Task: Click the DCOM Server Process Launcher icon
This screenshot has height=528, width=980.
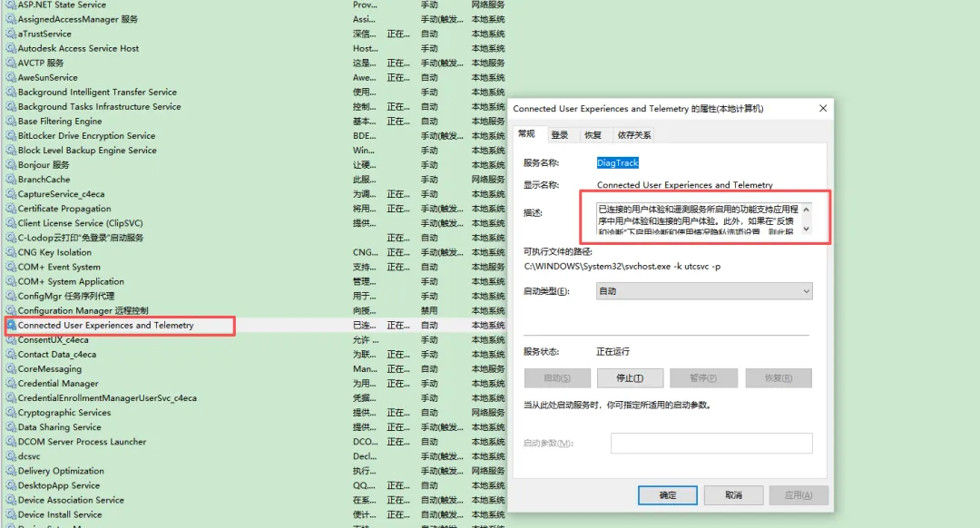Action: click(x=11, y=441)
